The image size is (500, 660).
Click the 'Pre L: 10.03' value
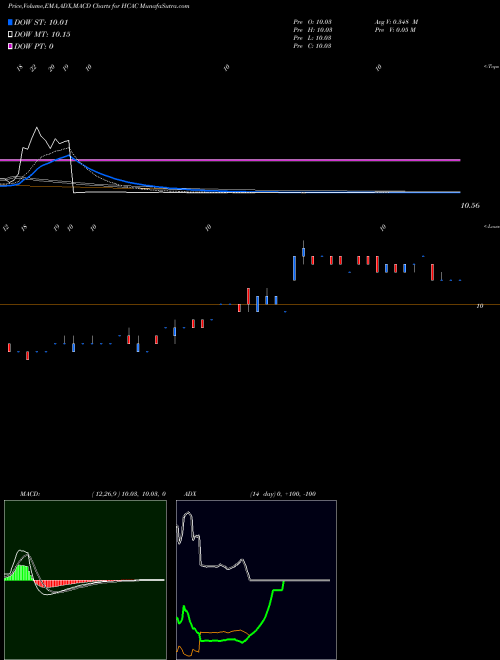point(312,38)
